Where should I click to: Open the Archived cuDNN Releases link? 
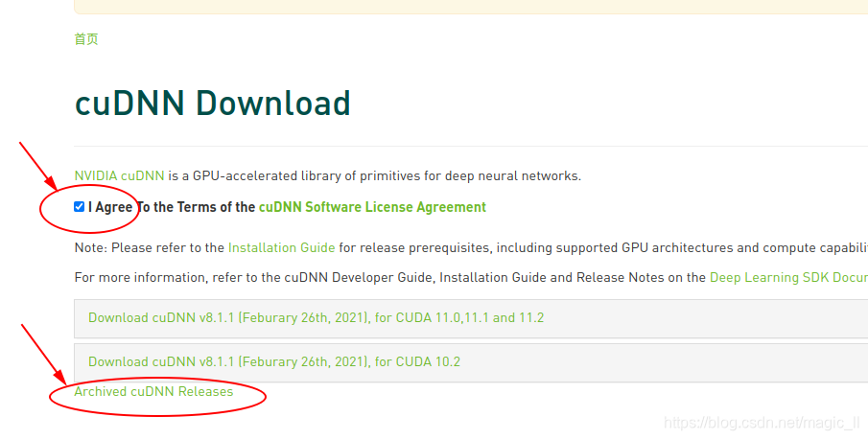click(153, 391)
